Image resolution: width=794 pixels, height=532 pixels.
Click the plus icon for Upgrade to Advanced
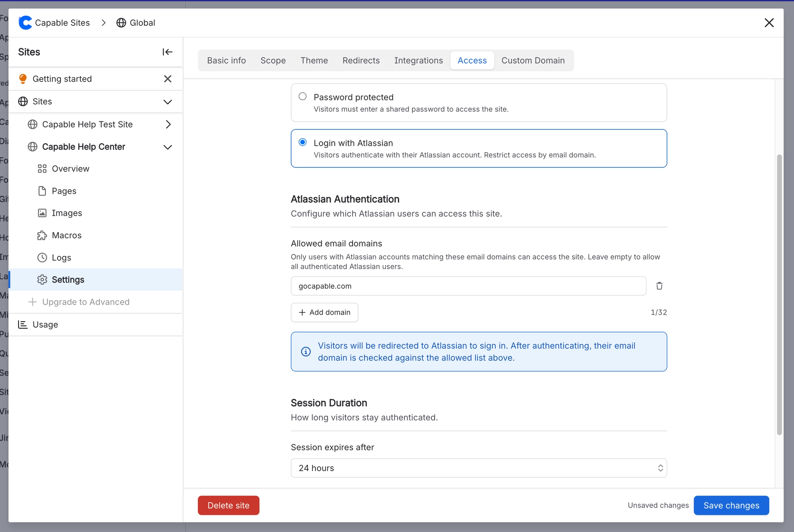point(33,302)
